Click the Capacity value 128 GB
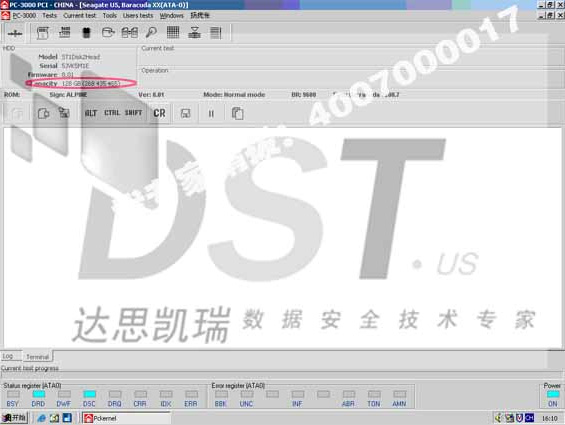 (x=91, y=84)
